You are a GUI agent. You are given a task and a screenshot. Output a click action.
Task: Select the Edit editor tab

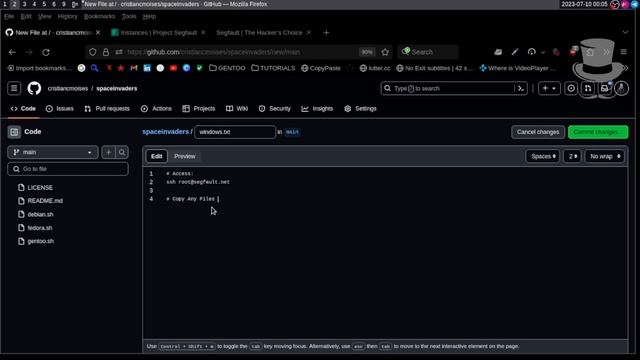point(157,156)
